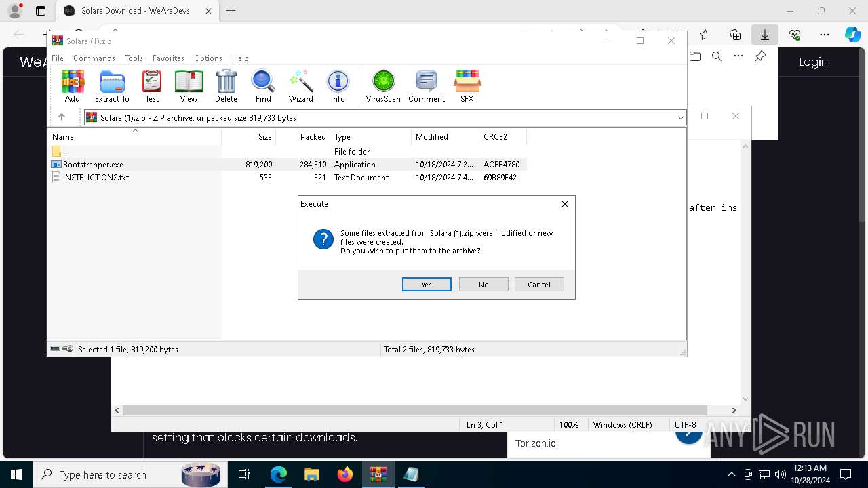
Task: Open browser Downloads icon
Action: (x=764, y=35)
